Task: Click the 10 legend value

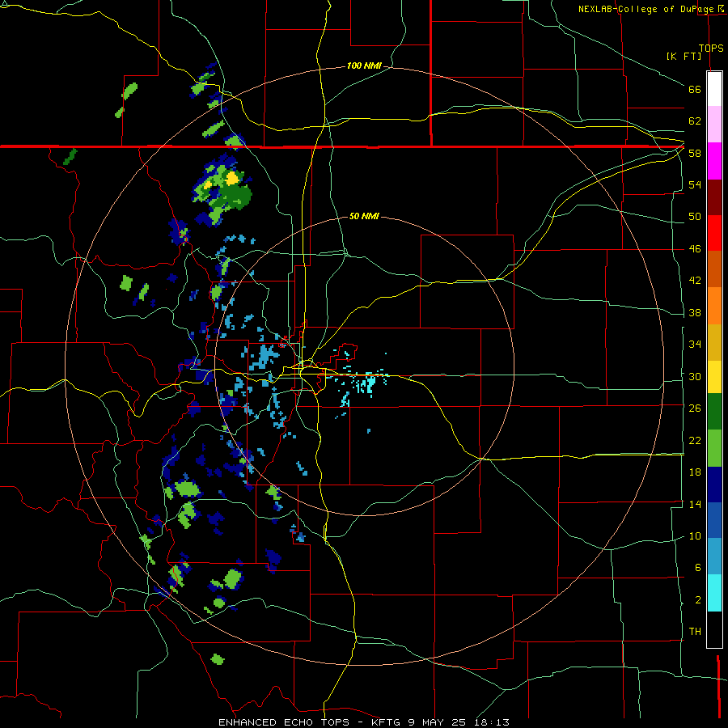Action: (695, 536)
